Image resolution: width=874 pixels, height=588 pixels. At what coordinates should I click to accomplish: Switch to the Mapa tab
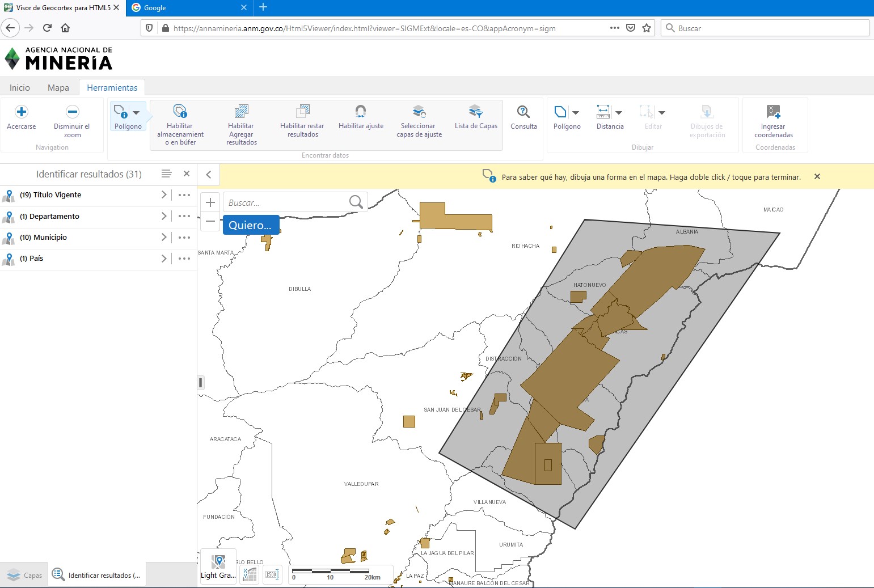click(58, 87)
